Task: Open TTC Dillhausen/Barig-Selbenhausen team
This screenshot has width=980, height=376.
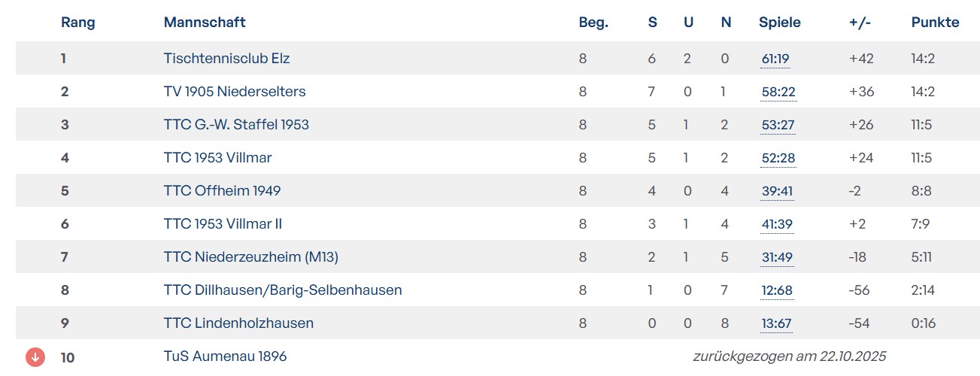Action: (x=283, y=290)
